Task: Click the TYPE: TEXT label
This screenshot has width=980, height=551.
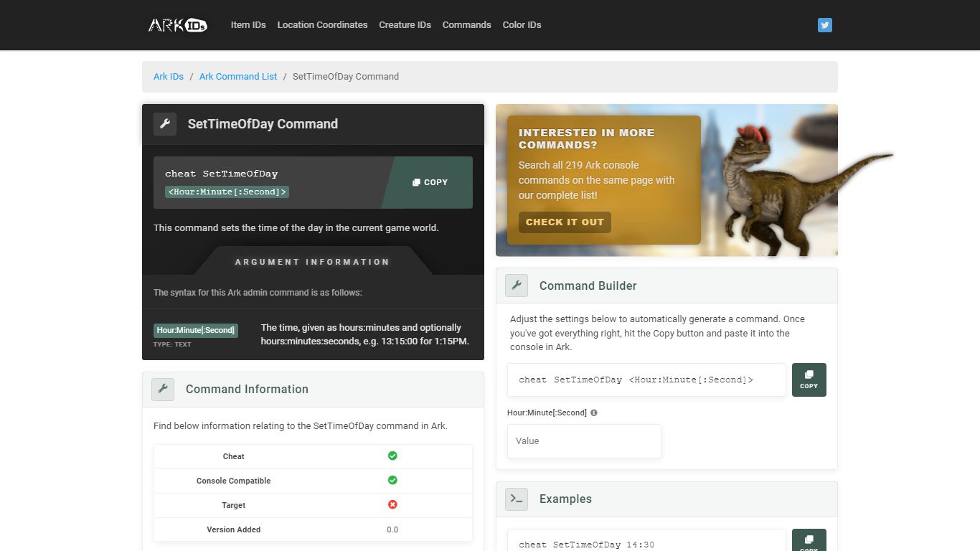Action: pyautogui.click(x=172, y=344)
